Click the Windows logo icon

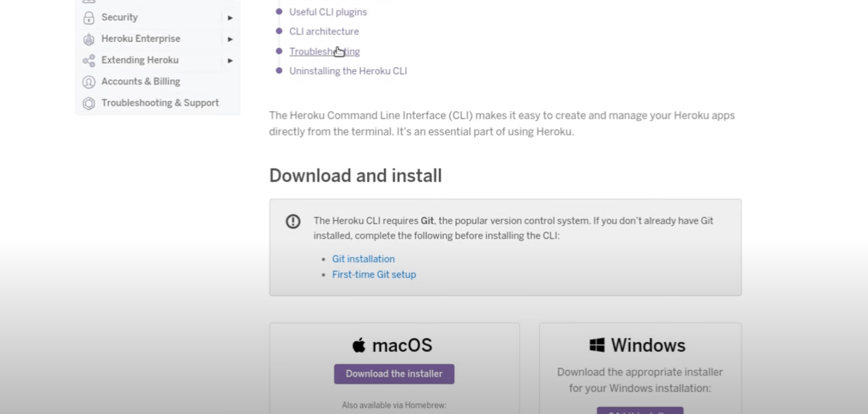pyautogui.click(x=597, y=345)
